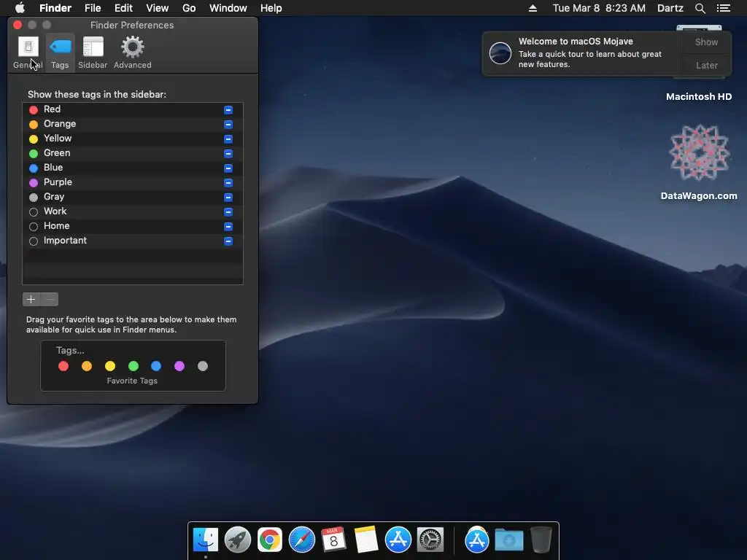
Task: Toggle the Green tag sidebar checkbox
Action: [x=228, y=153]
